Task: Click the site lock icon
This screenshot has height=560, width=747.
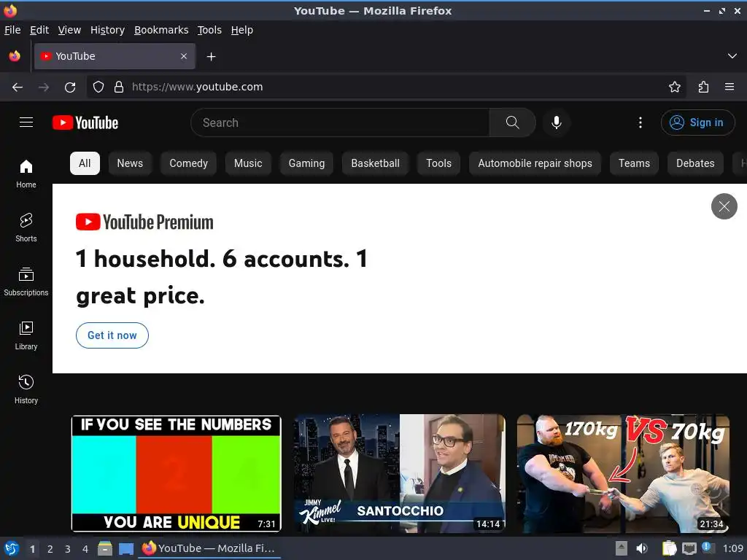Action: [119, 87]
